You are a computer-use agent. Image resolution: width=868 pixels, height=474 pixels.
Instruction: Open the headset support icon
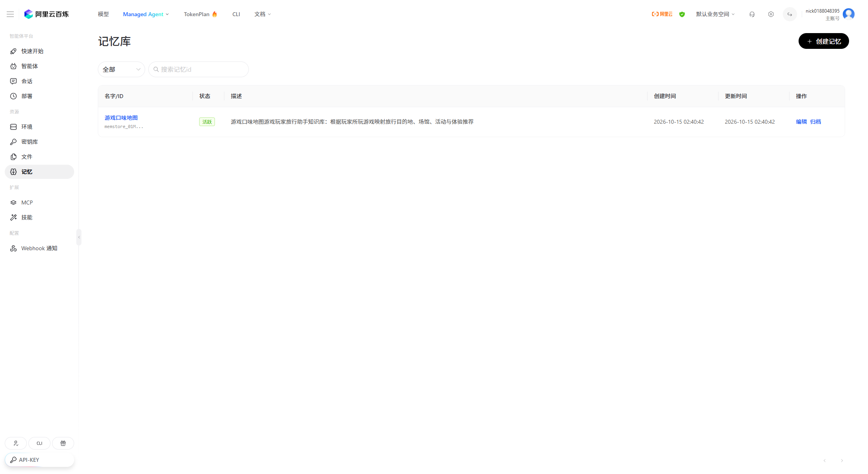click(752, 14)
